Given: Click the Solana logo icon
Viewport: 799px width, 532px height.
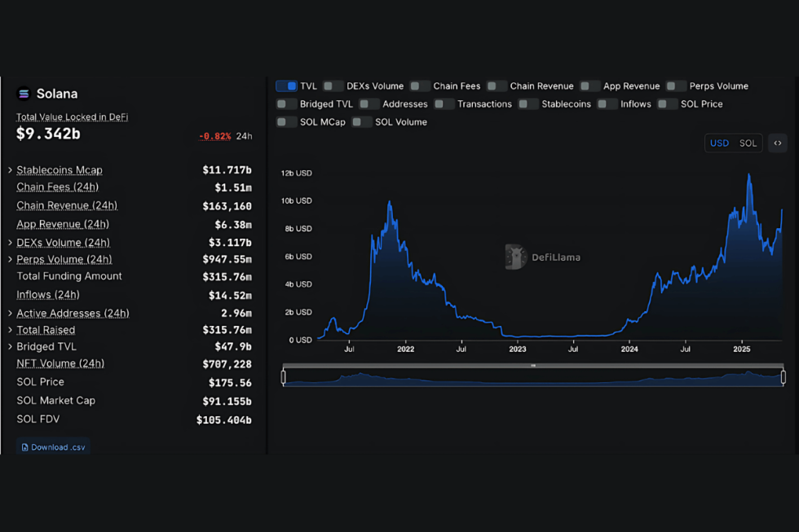Looking at the screenshot, I should click(24, 94).
